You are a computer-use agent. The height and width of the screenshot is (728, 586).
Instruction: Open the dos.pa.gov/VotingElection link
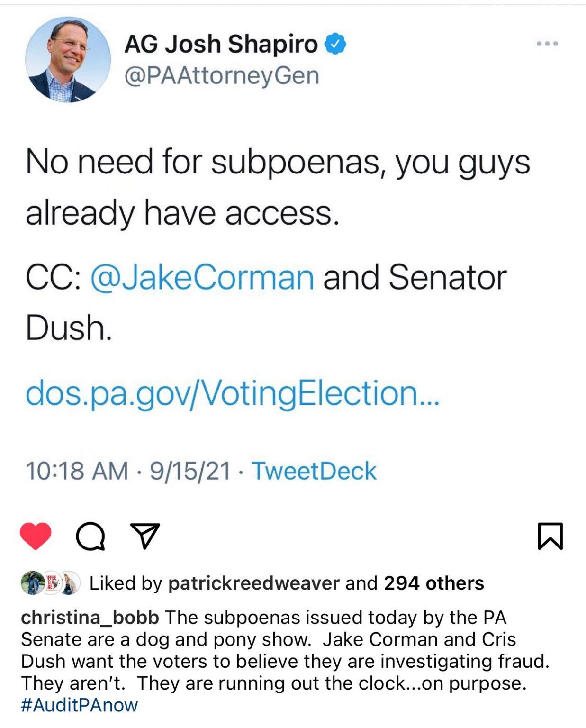coord(232,393)
